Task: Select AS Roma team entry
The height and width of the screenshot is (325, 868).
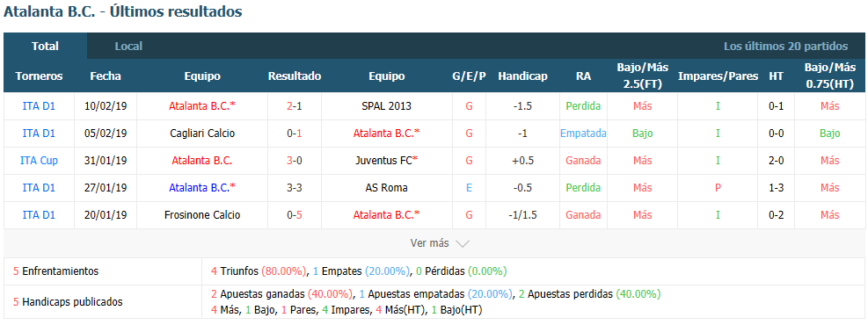Action: 386,188
